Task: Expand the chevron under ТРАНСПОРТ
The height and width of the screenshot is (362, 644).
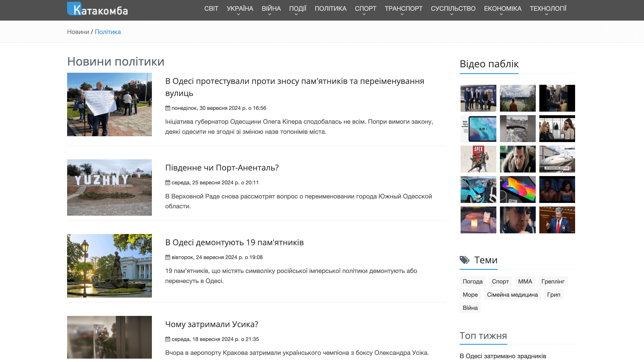Action: click(x=402, y=15)
